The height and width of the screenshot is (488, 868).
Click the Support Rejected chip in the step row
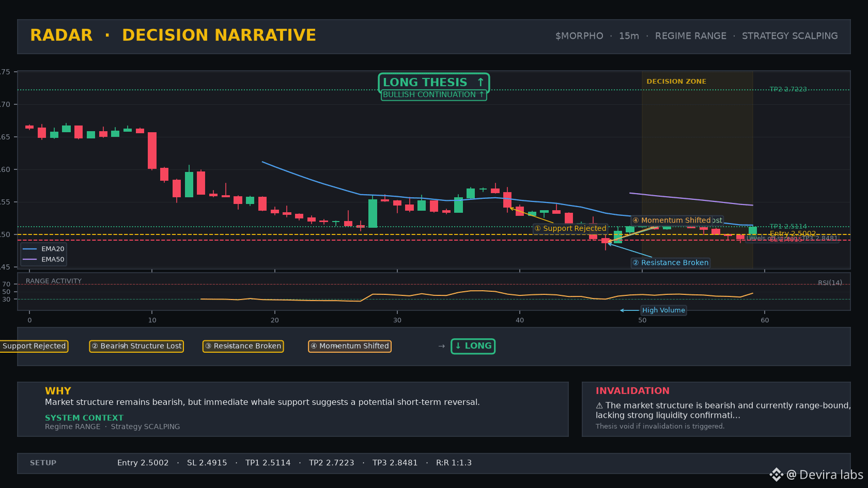[33, 346]
